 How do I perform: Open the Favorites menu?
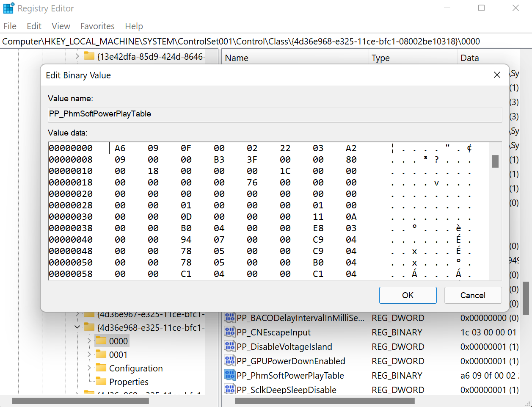tap(97, 26)
